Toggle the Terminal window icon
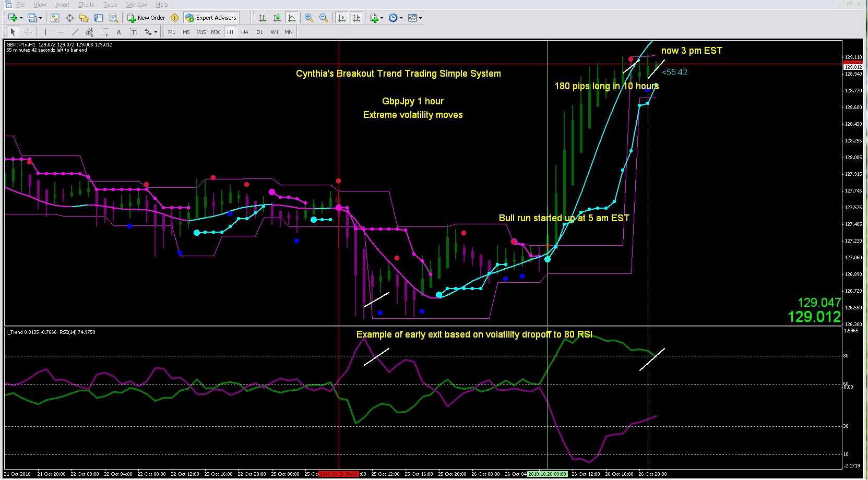The image size is (868, 480). pyautogui.click(x=99, y=18)
